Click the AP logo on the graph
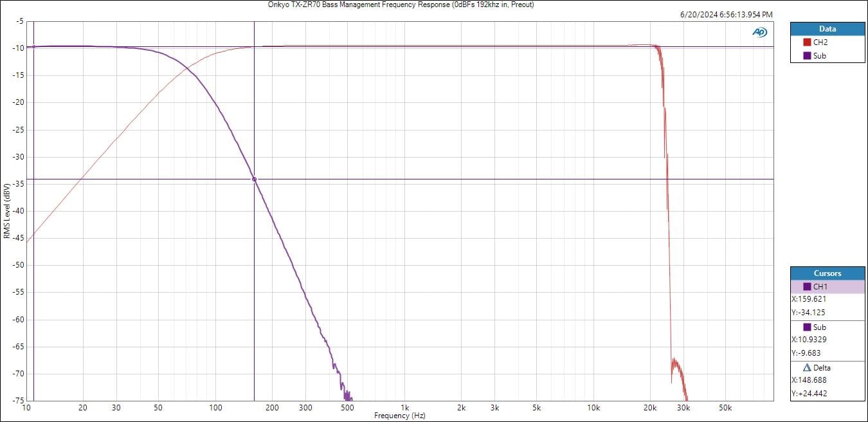Screen dimensions: 868x422 click(760, 32)
